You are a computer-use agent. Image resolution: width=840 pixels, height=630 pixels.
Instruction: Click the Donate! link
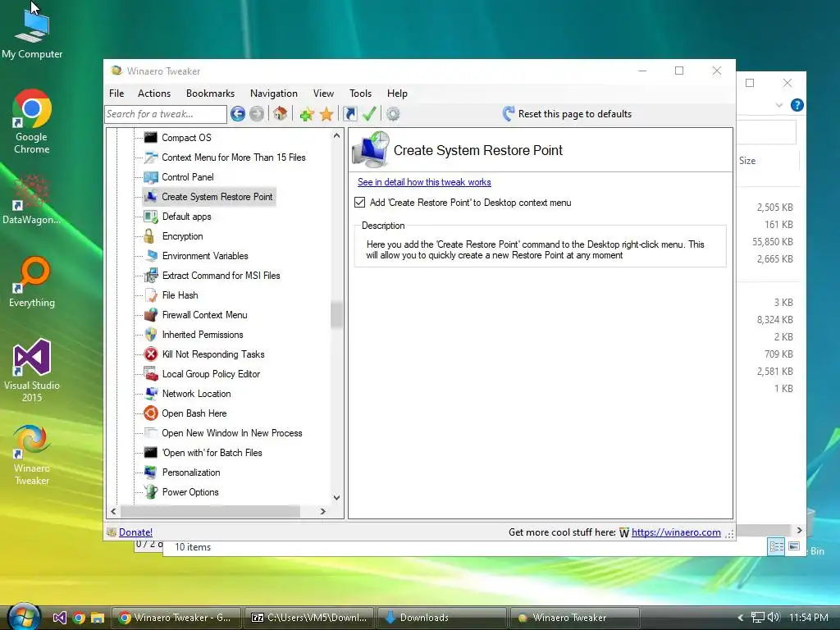[135, 532]
